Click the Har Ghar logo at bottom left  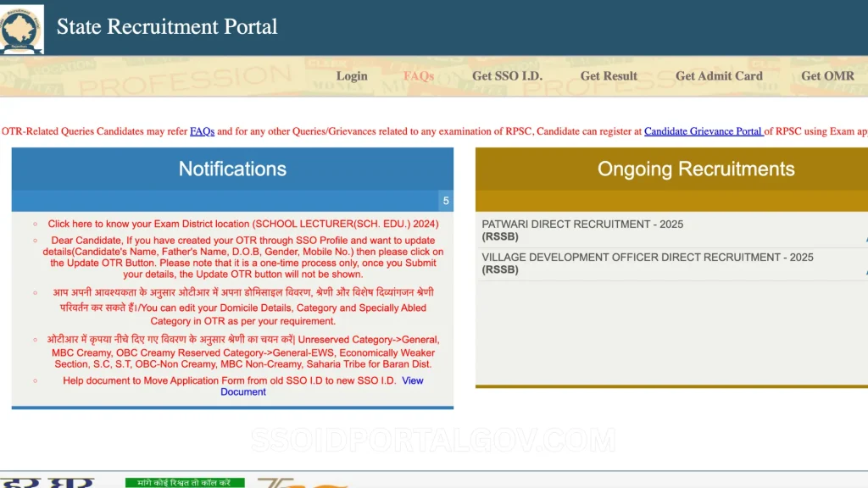tap(47, 481)
